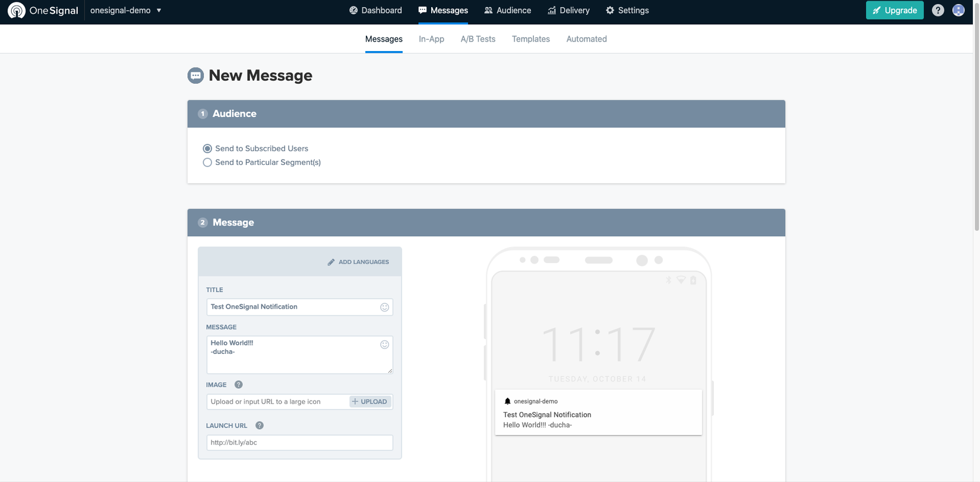Viewport: 980px width, 482px height.
Task: Click the bell icon in notification preview
Action: (x=507, y=401)
